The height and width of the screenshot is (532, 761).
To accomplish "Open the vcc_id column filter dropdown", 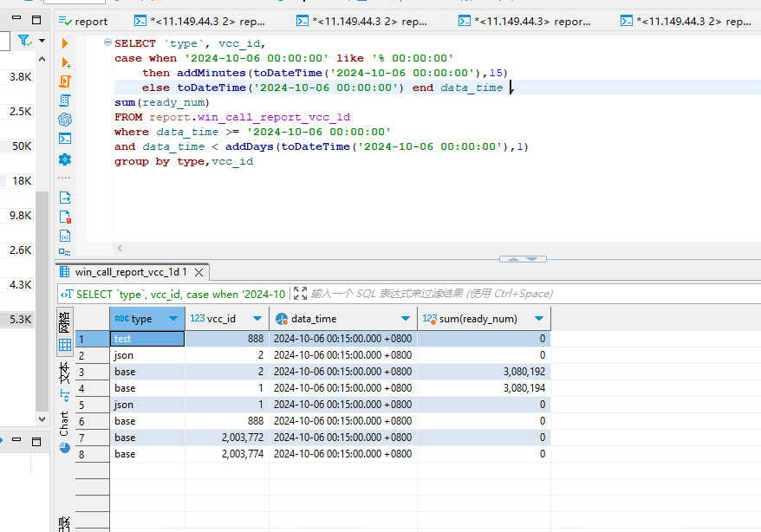I will tap(256, 319).
